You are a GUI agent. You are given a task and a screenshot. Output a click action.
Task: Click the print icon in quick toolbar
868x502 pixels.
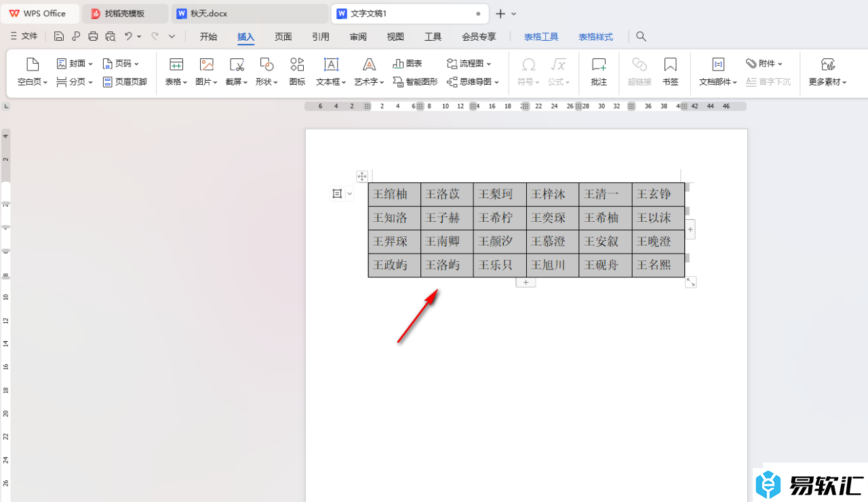[93, 37]
